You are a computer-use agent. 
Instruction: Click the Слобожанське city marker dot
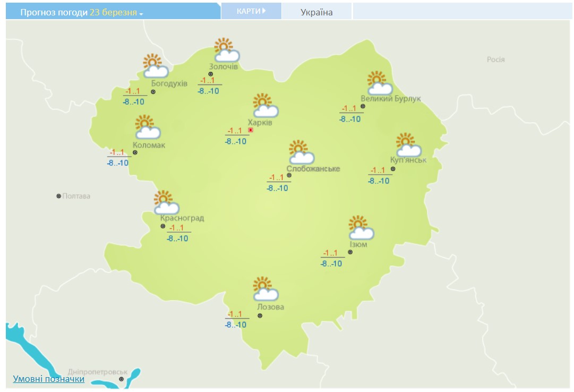(x=289, y=175)
